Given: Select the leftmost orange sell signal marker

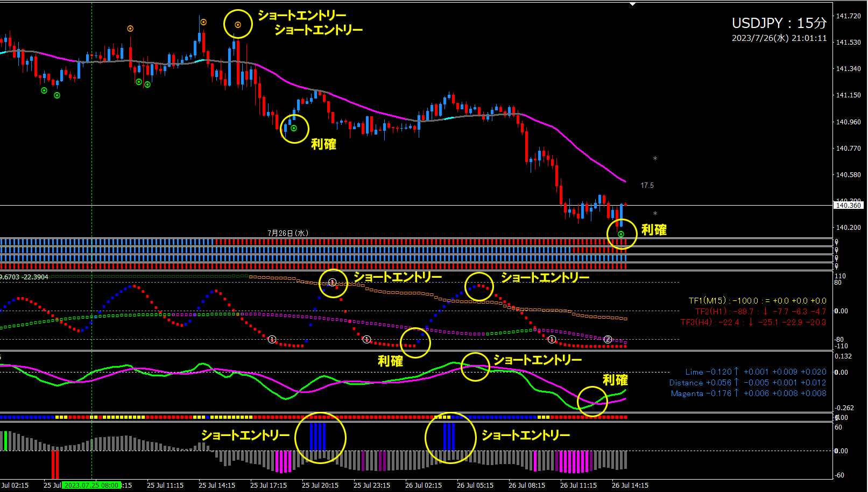Looking at the screenshot, I should pyautogui.click(x=130, y=29).
